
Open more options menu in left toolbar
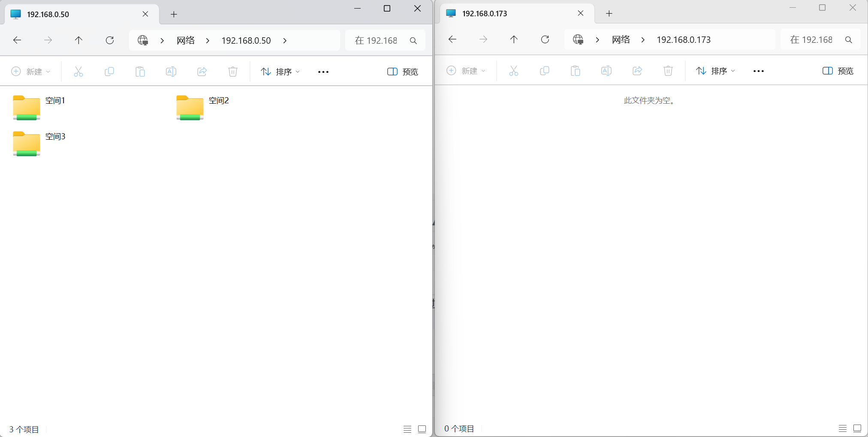point(323,72)
